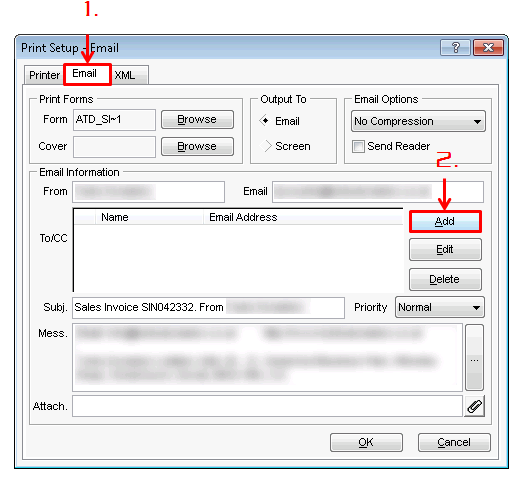
Task: Open the Email tab
Action: tap(87, 74)
